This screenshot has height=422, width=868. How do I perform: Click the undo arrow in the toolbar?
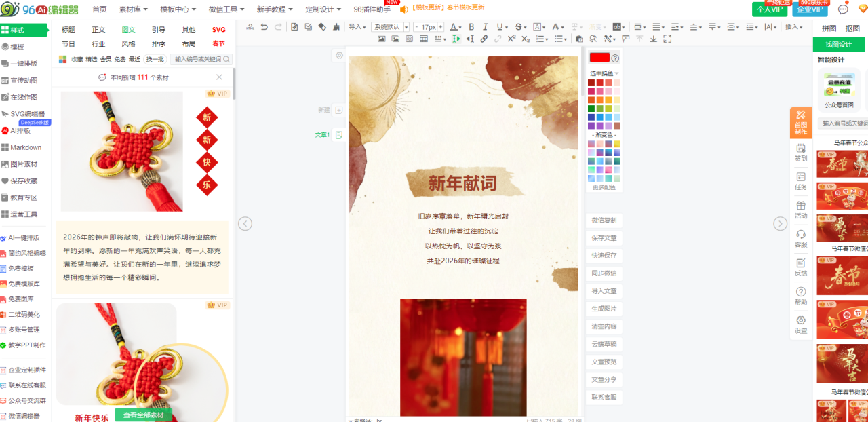coord(264,27)
